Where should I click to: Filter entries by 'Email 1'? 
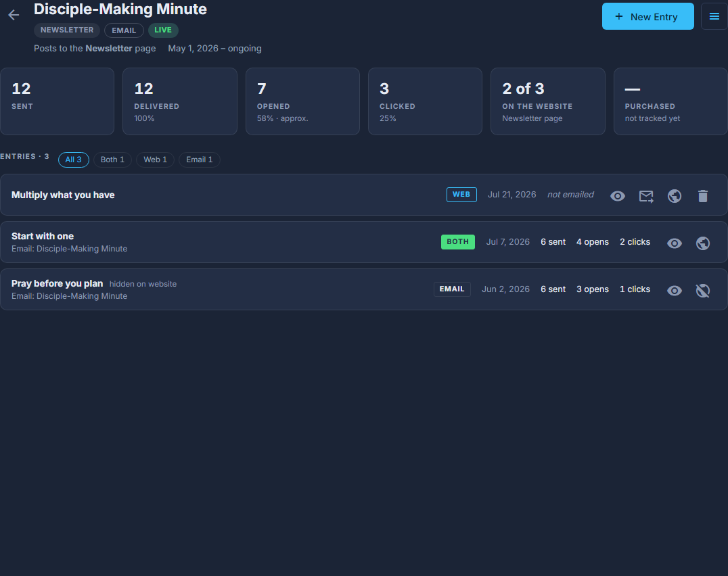pyautogui.click(x=199, y=160)
